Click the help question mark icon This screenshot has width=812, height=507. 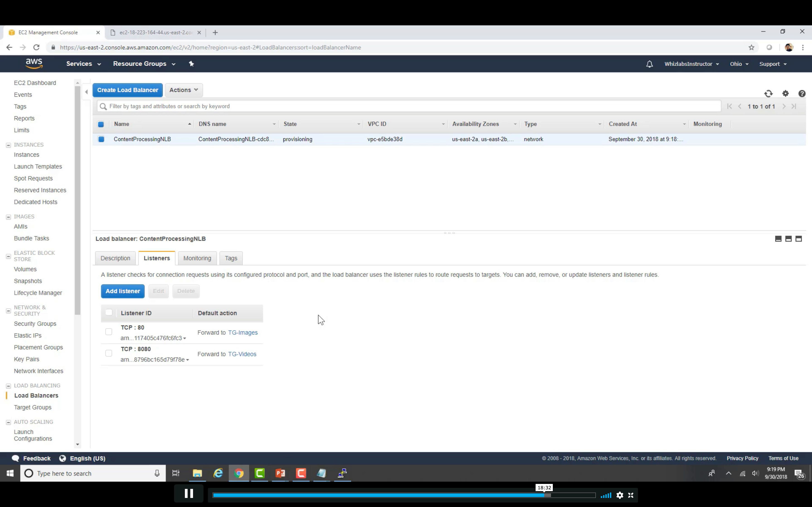802,93
